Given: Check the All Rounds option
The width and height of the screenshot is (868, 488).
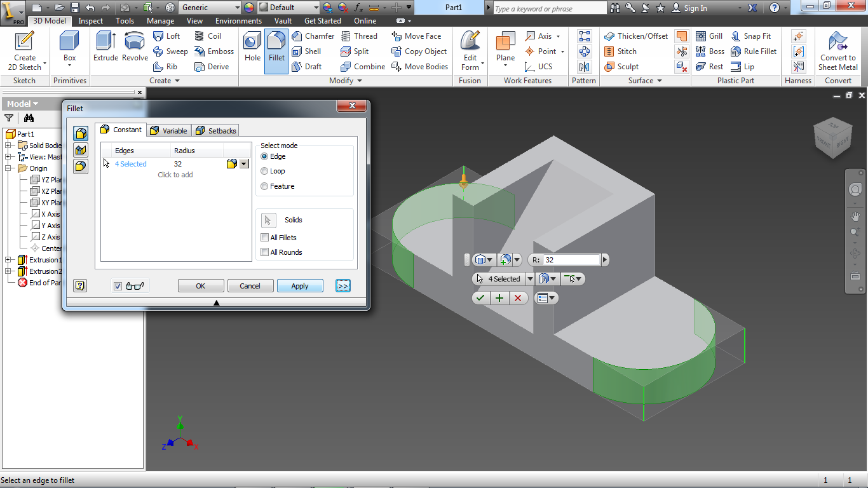Looking at the screenshot, I should click(x=264, y=252).
